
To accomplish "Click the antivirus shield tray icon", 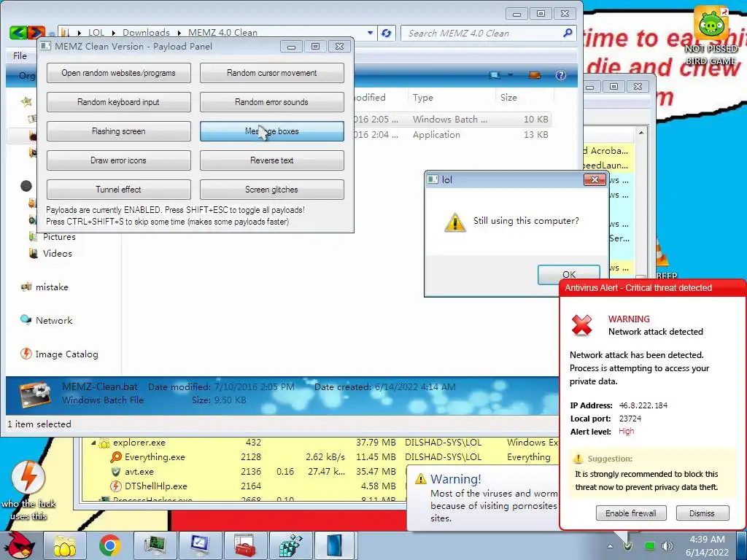I will (628, 546).
